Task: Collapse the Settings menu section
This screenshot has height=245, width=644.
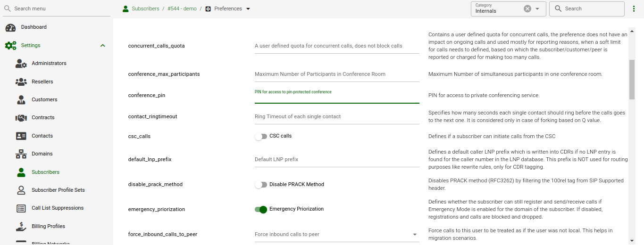Action: tap(102, 46)
